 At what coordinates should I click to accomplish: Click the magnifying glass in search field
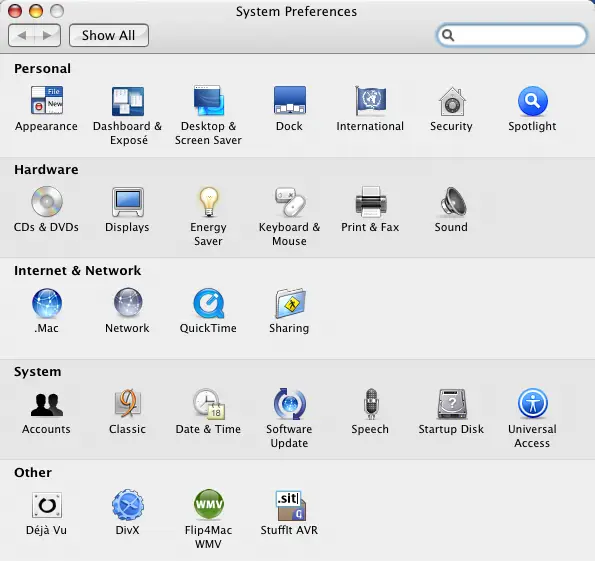click(448, 35)
